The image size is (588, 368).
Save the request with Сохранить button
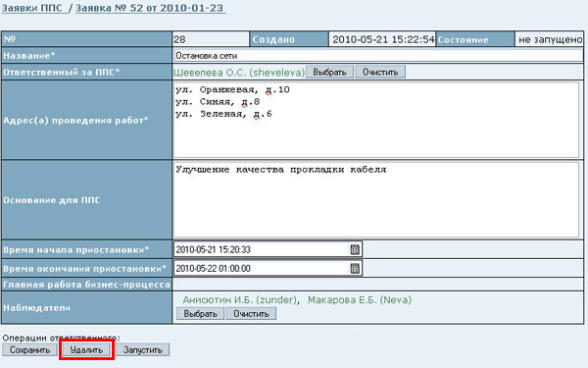pyautogui.click(x=29, y=350)
